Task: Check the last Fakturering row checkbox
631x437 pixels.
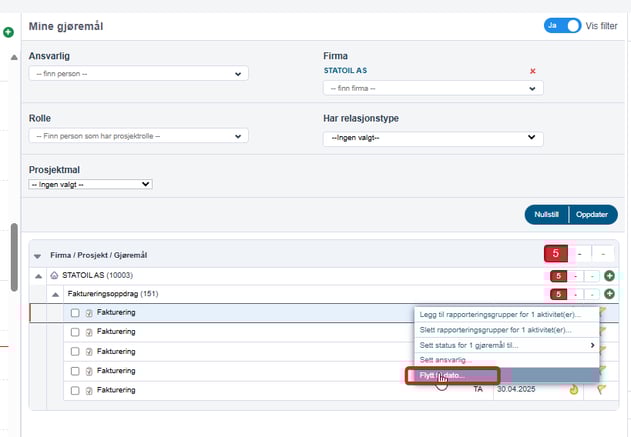Action: [75, 389]
